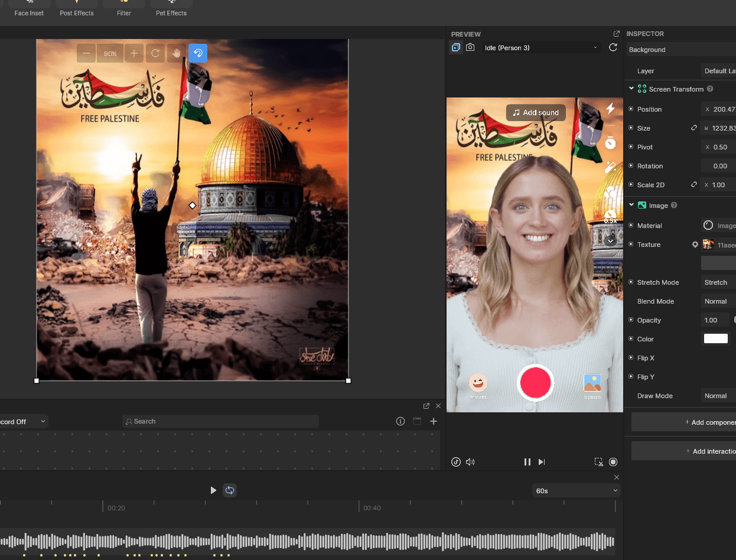Open the white Color swatch
Viewport: 736px width, 560px height.
coord(715,339)
